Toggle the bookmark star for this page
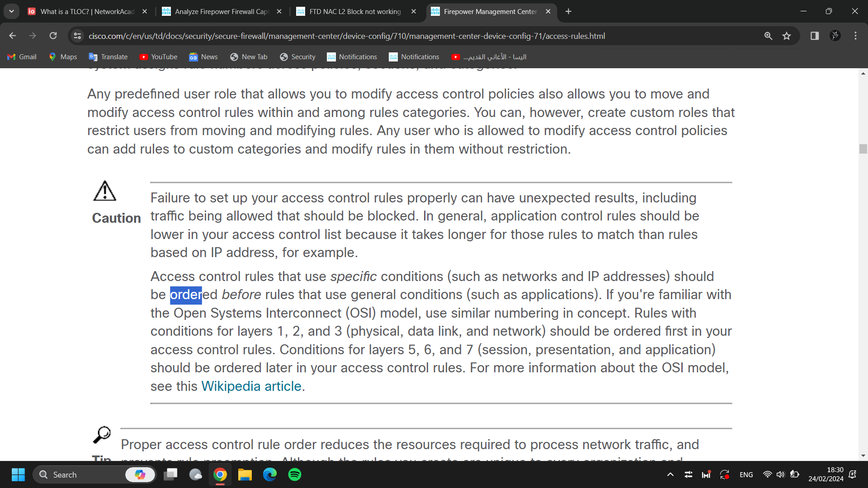This screenshot has width=868, height=488. coord(787,36)
